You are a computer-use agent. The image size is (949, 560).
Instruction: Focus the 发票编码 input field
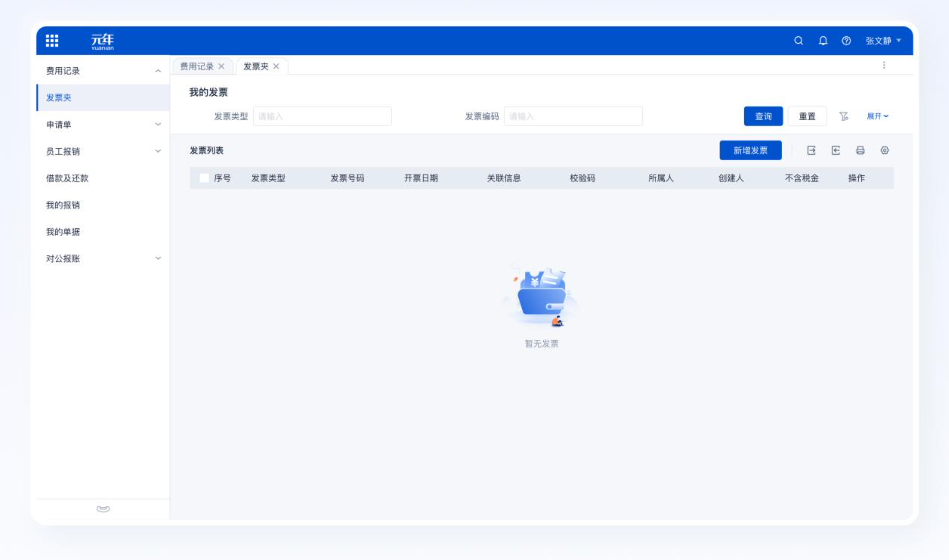[x=573, y=116]
